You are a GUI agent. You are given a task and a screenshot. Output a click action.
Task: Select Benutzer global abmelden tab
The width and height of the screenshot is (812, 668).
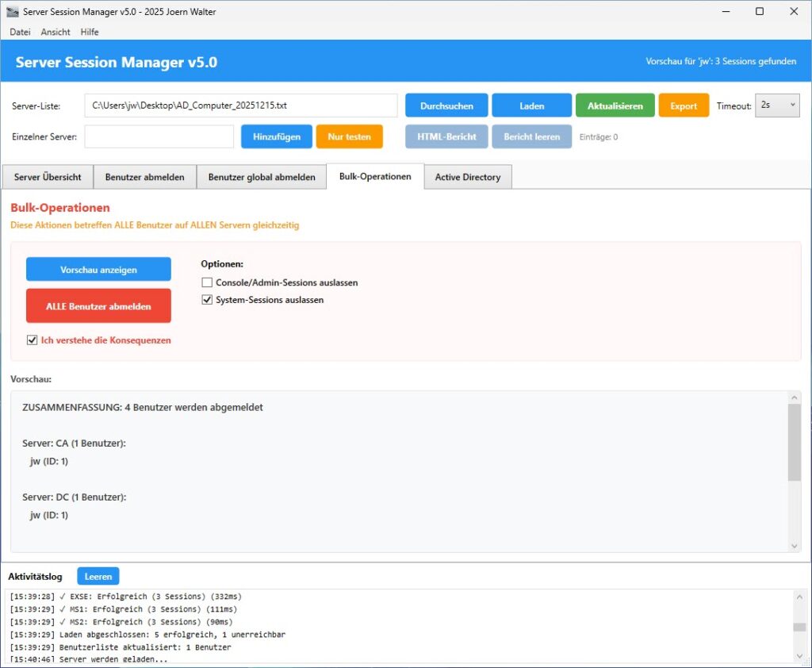262,177
